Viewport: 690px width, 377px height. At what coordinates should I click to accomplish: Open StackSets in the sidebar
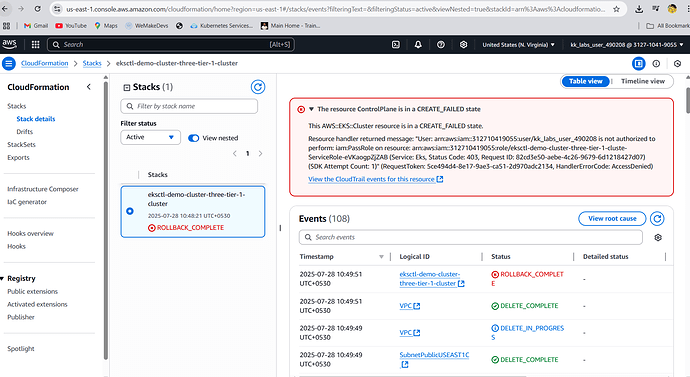pos(21,144)
